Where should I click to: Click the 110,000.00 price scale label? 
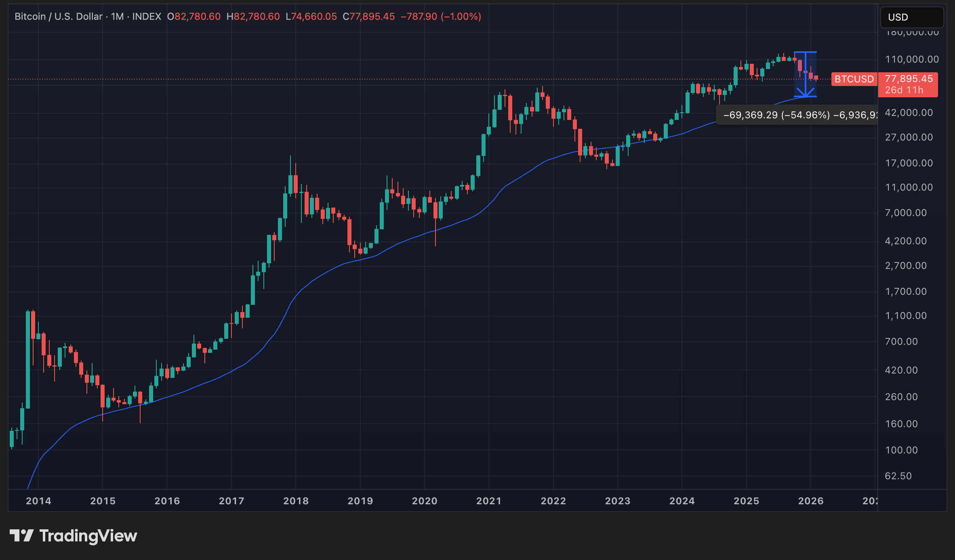point(912,59)
